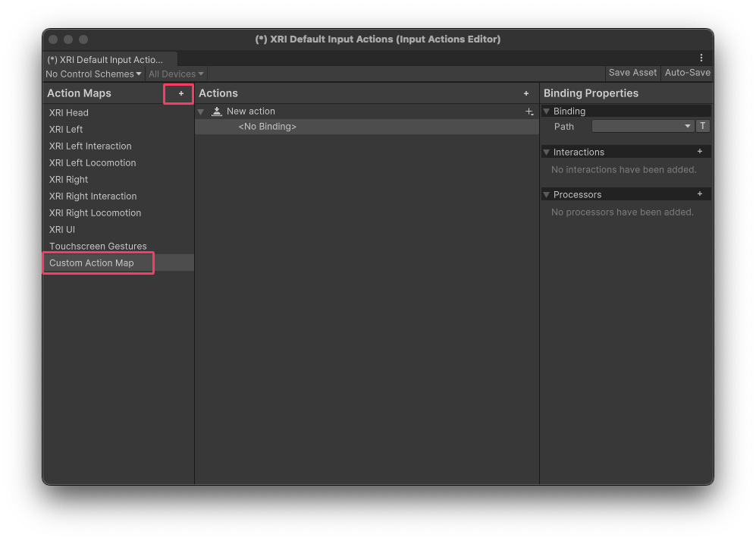Collapse the Processors section
The height and width of the screenshot is (541, 756).
tap(546, 194)
